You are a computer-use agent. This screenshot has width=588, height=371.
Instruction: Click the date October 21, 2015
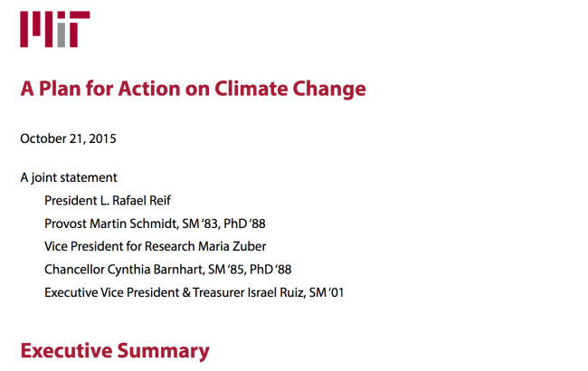[68, 138]
